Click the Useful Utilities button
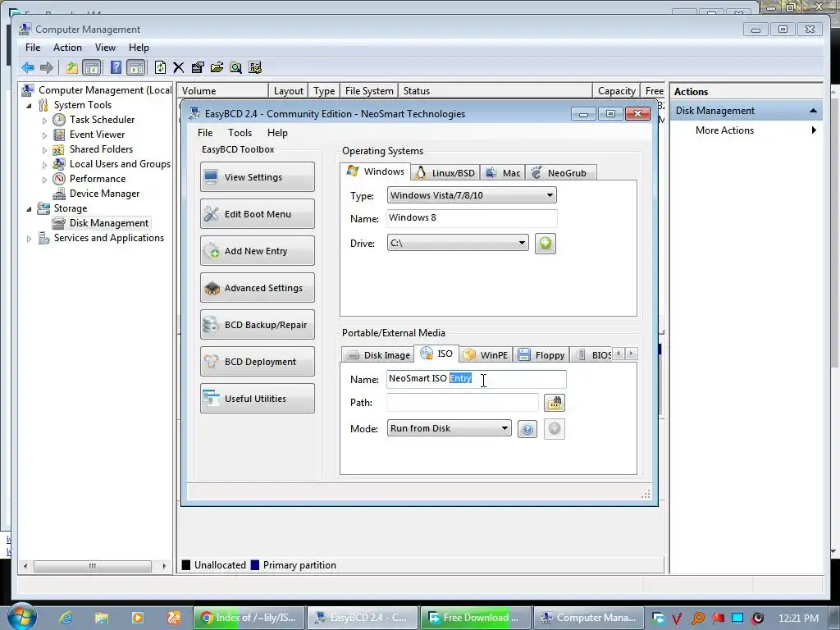 pos(257,399)
